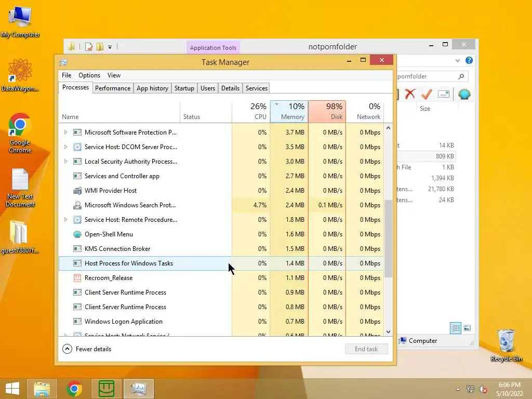Sort processes by Disk column
Viewport: 532px width, 399px height.
327,111
